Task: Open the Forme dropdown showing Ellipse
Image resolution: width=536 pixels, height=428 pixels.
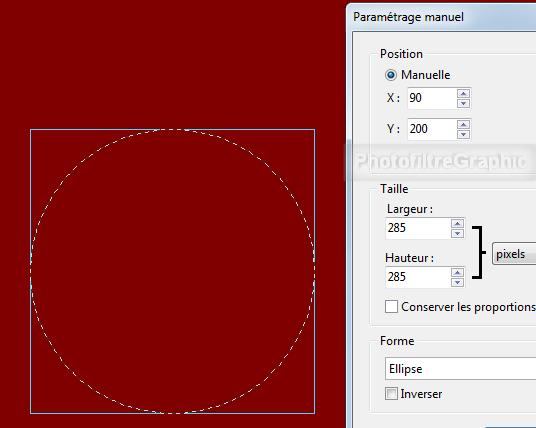Action: tap(460, 369)
